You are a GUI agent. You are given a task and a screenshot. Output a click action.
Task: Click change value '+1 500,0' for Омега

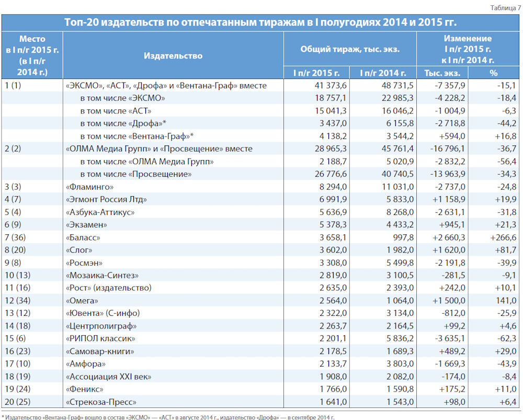click(x=449, y=301)
